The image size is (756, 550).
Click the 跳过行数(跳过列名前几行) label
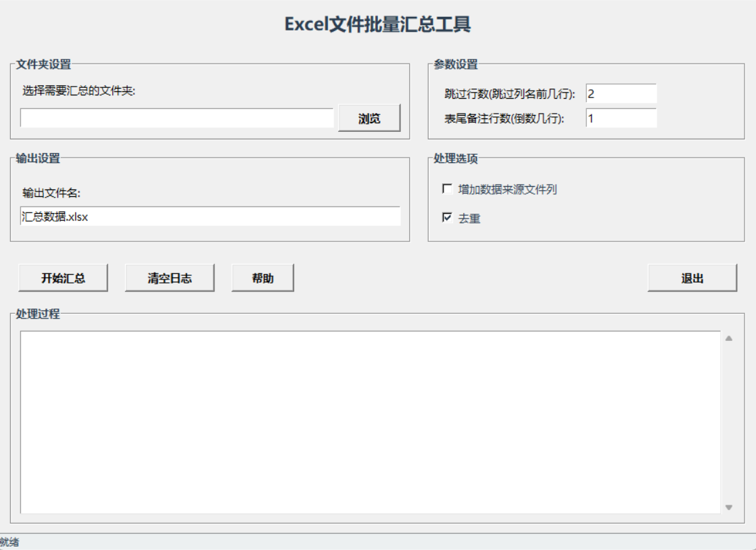coord(510,94)
